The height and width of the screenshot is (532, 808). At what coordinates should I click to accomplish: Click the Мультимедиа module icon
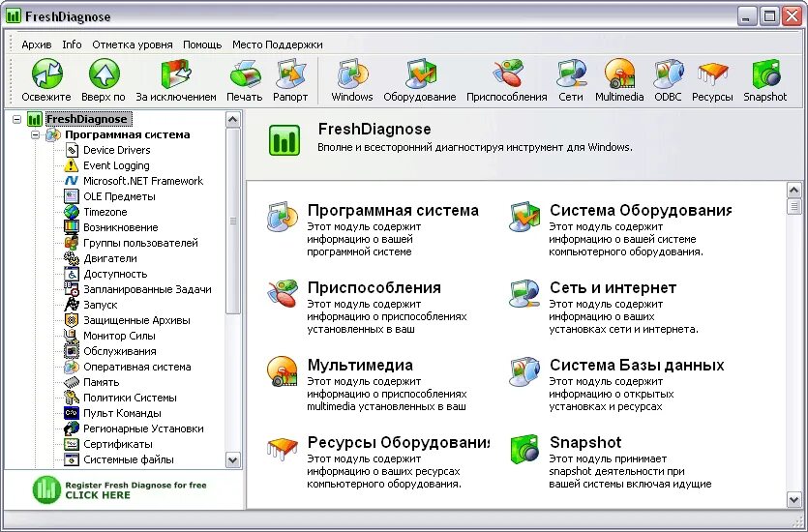(x=283, y=371)
